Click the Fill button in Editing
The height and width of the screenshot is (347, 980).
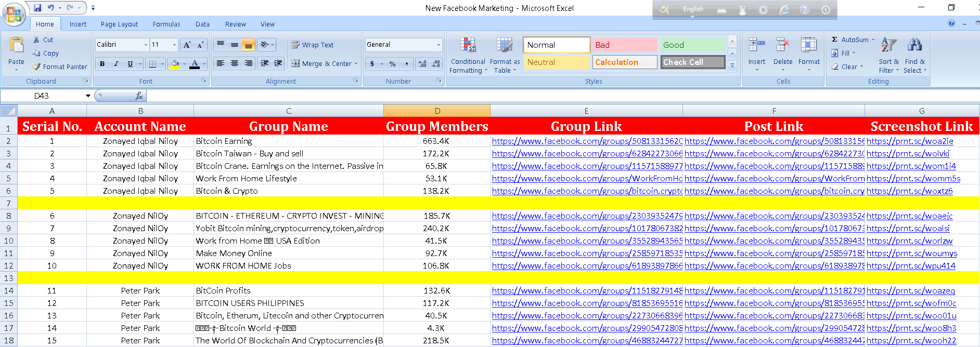[843, 53]
